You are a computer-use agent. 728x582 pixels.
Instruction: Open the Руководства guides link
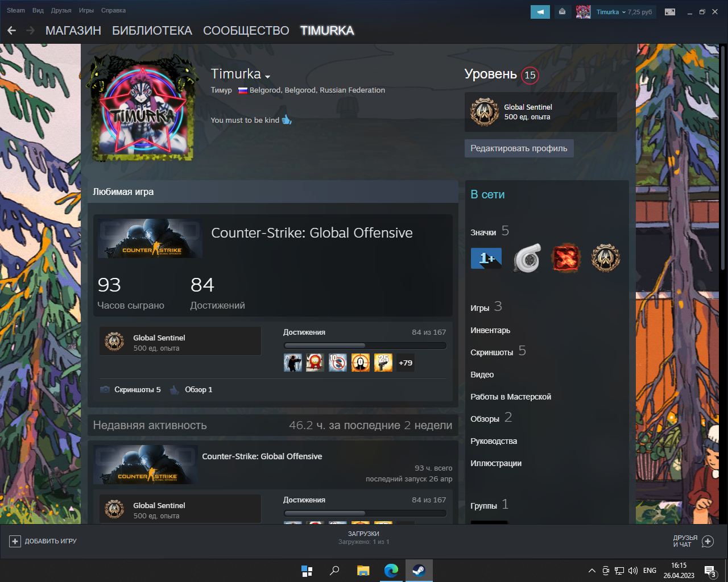click(x=494, y=441)
